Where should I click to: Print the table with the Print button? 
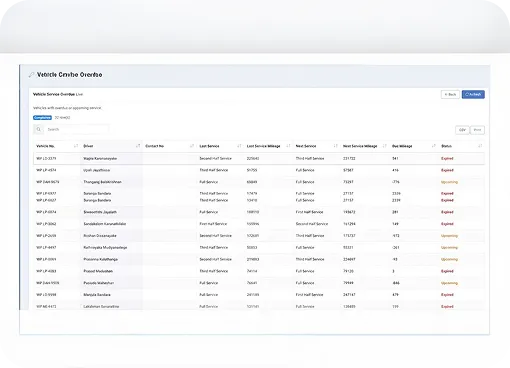477,130
